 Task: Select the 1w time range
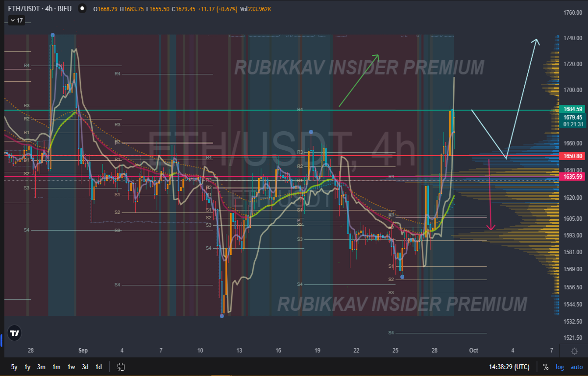point(71,367)
